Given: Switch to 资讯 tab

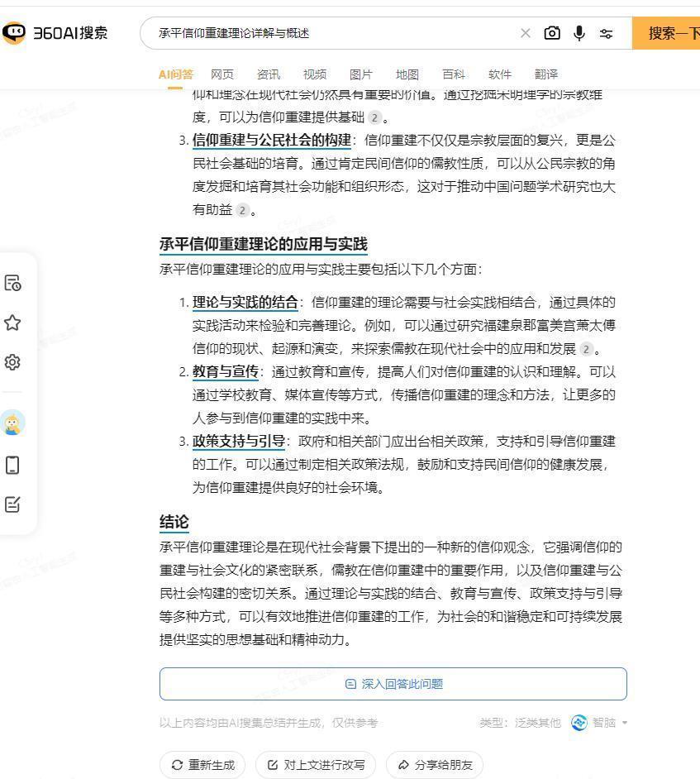Looking at the screenshot, I should tap(269, 74).
